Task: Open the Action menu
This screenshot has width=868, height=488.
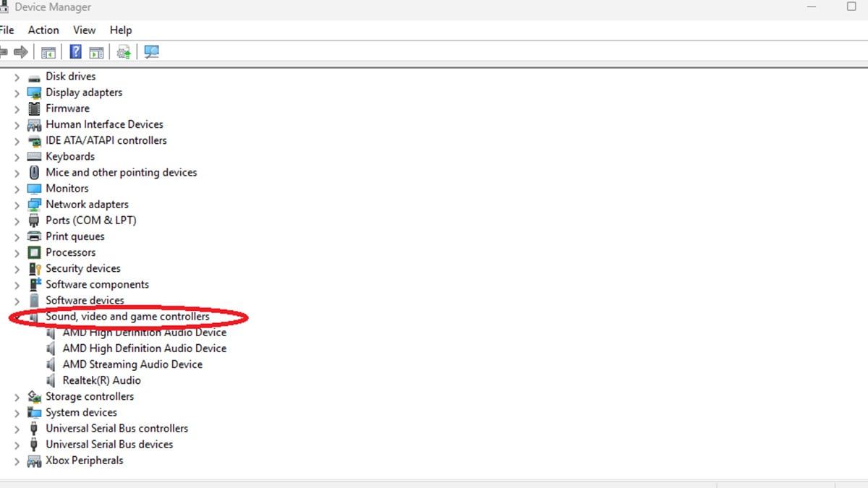Action: pos(43,30)
